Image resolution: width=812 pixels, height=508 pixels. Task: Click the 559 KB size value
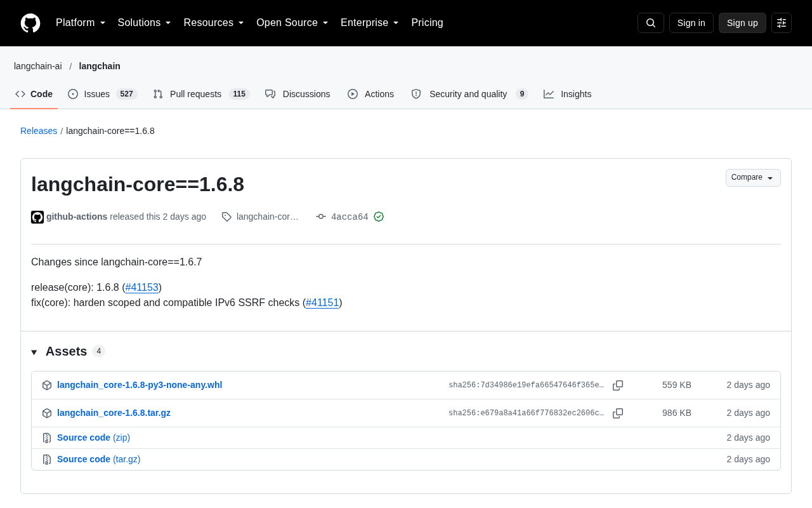(x=677, y=385)
